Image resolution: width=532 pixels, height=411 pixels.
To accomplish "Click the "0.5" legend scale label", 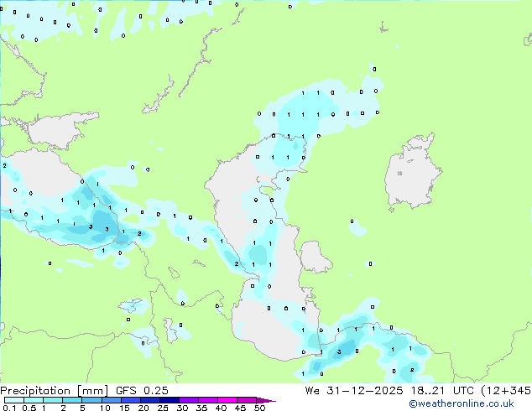I will (x=29, y=408).
